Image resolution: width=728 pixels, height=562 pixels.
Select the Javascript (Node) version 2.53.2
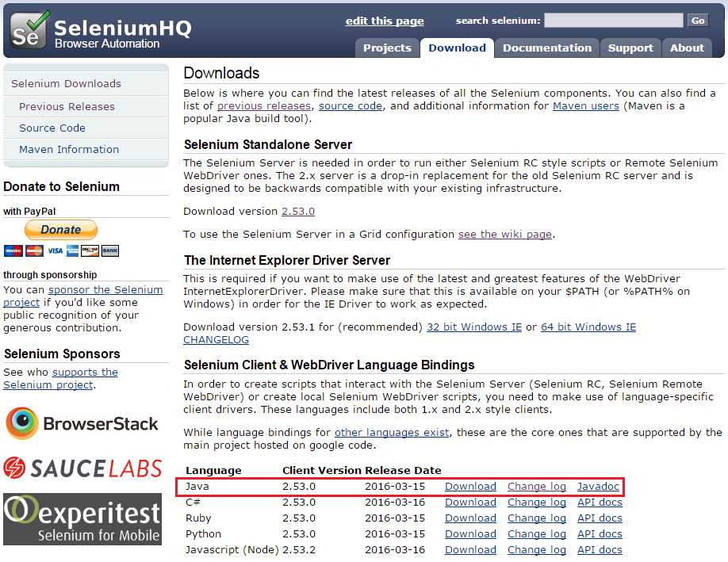coord(299,549)
